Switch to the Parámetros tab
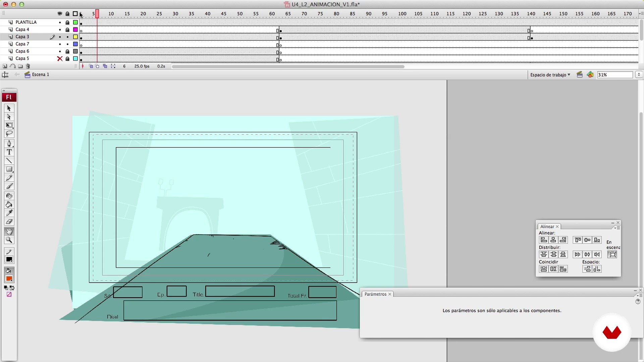This screenshot has width=644, height=362. pyautogui.click(x=375, y=294)
